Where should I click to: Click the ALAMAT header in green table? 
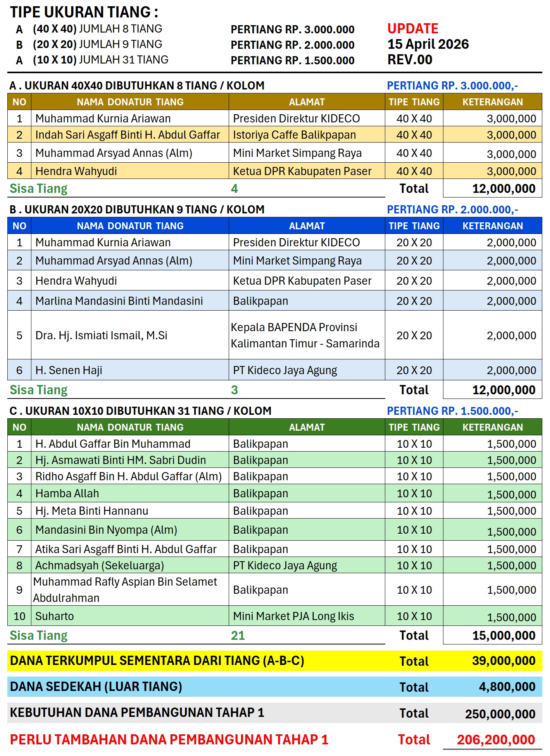307,427
